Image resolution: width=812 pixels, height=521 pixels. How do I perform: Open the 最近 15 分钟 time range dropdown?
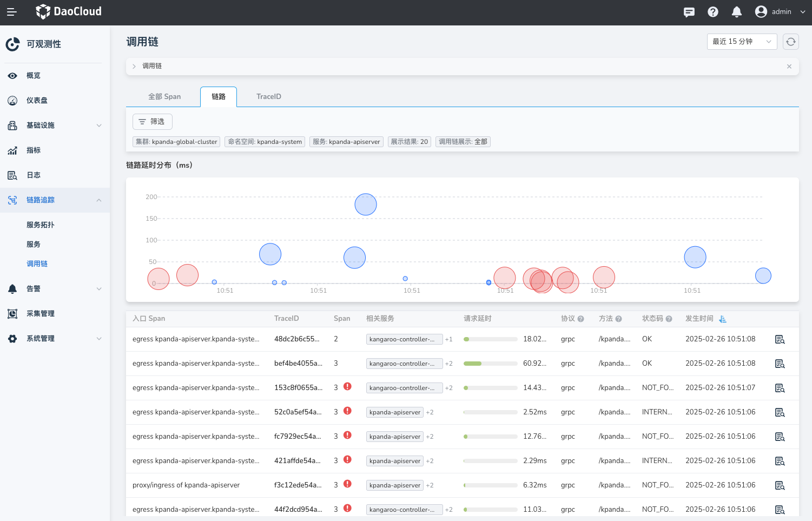[742, 41]
